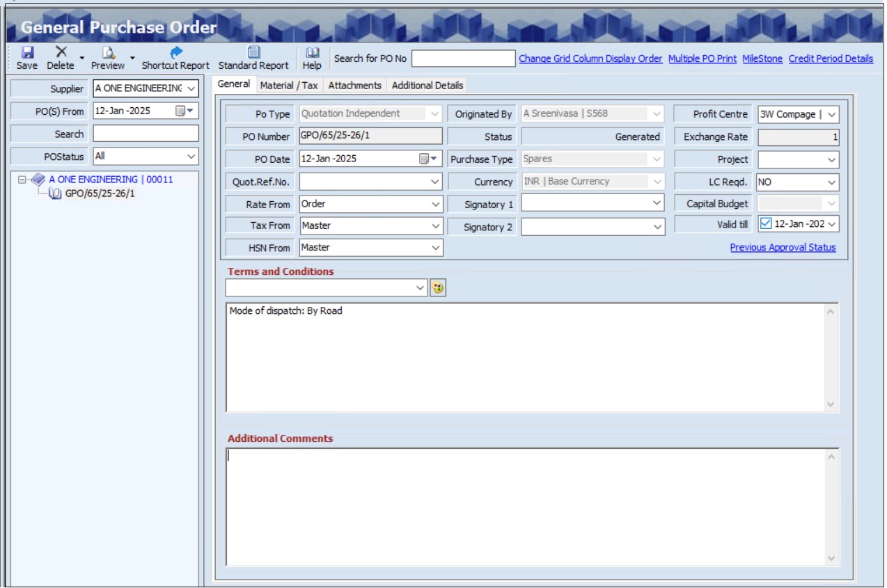
Task: Open the Profit Centre dropdown
Action: pos(831,115)
